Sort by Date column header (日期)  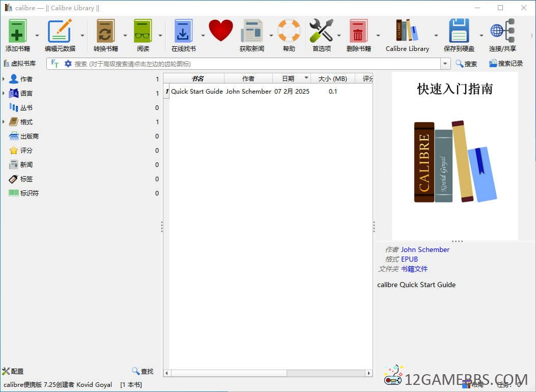[x=291, y=78]
